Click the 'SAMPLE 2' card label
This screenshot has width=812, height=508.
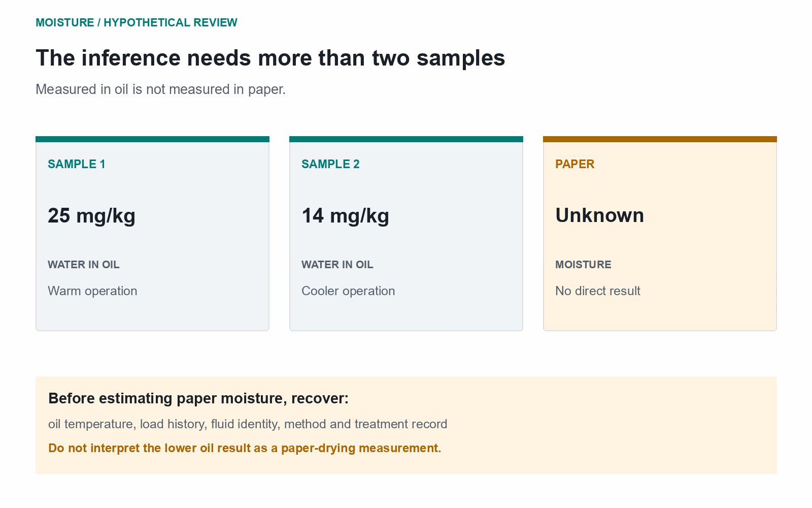click(x=330, y=164)
